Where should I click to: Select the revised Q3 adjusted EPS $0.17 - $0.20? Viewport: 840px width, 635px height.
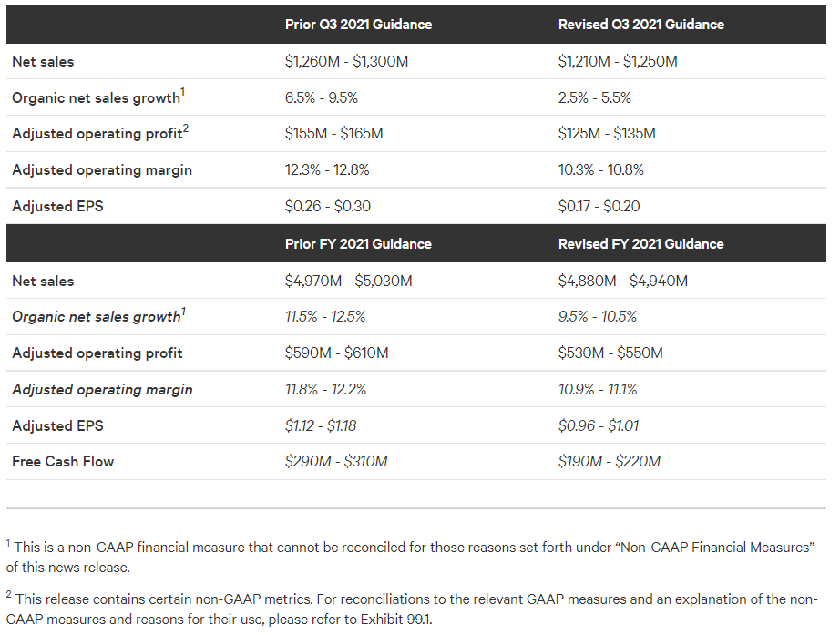coord(599,206)
